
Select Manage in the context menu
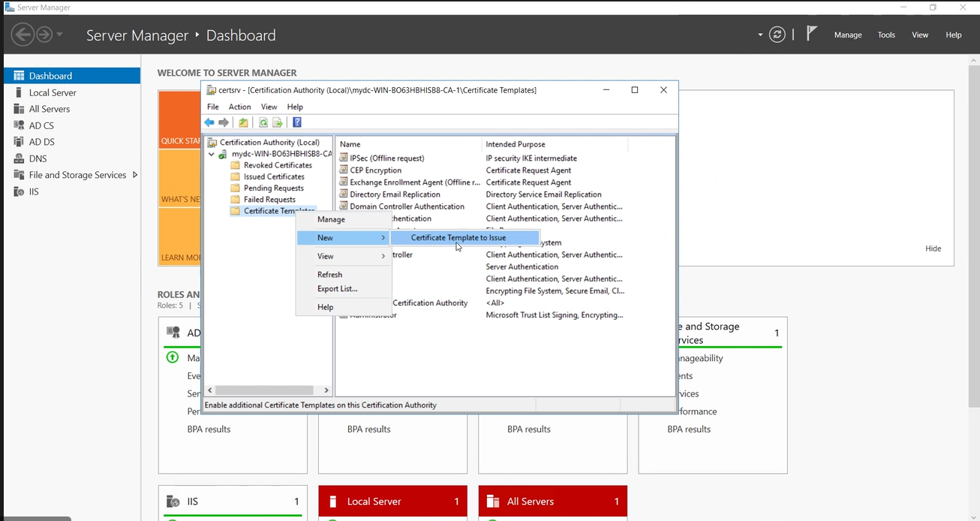click(x=344, y=219)
